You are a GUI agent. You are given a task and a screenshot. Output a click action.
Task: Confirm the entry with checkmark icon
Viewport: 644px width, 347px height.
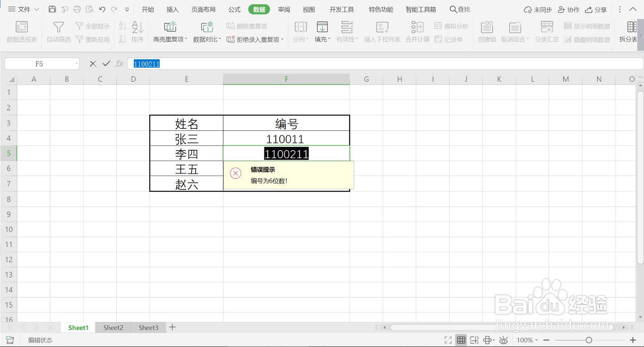[x=107, y=64]
